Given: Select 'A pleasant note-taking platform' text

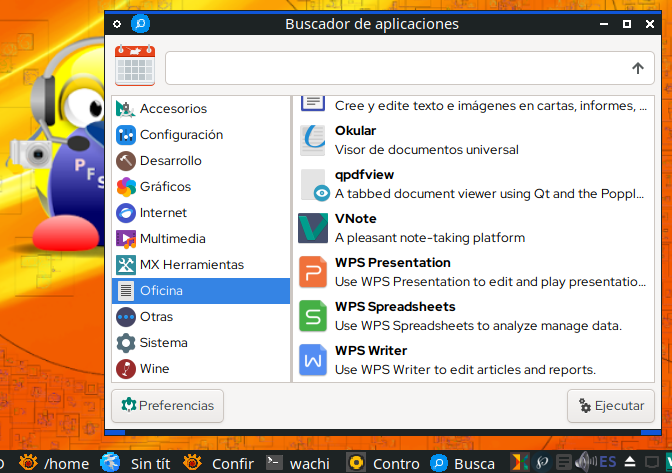Looking at the screenshot, I should coord(430,238).
